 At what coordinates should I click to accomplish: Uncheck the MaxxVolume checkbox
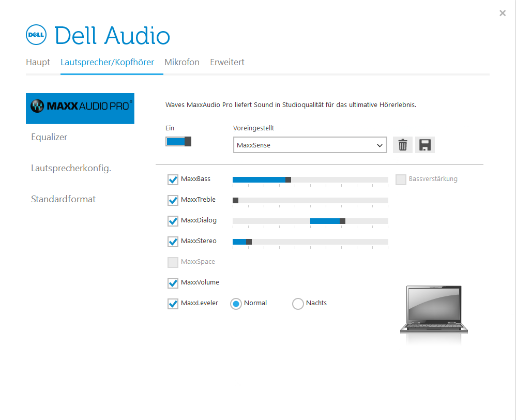tap(173, 283)
